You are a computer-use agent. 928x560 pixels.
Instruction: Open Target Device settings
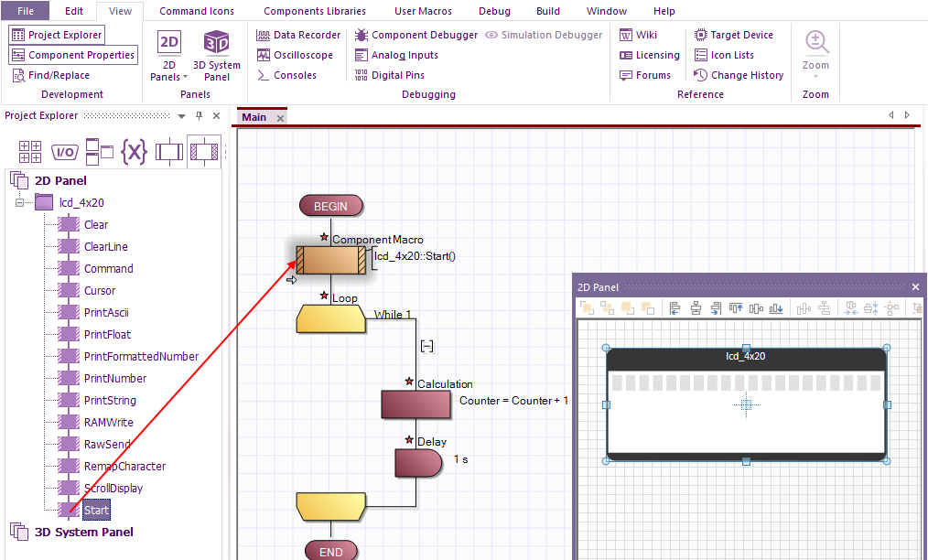[x=733, y=35]
